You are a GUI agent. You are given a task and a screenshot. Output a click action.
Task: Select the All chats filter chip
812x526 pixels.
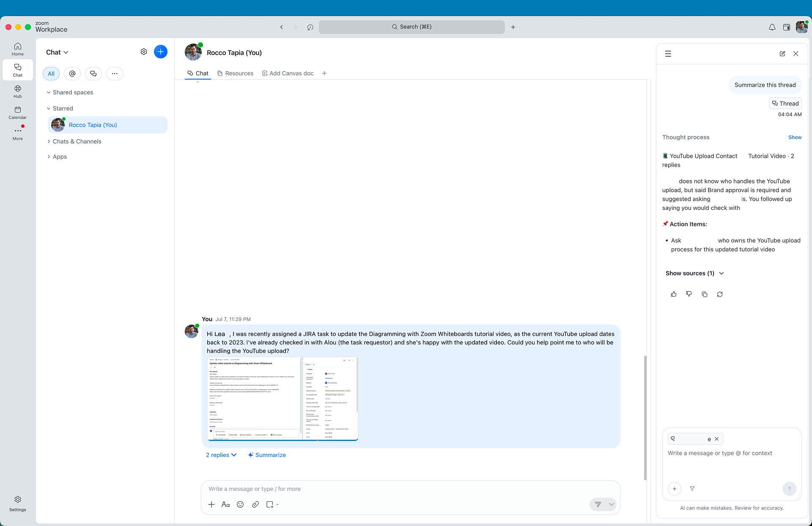click(51, 74)
